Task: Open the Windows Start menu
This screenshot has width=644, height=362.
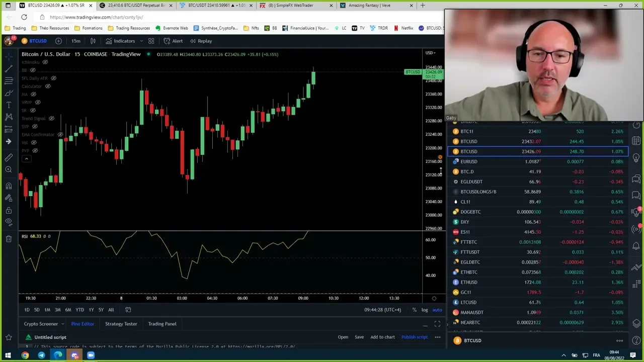Action: pos(8,355)
